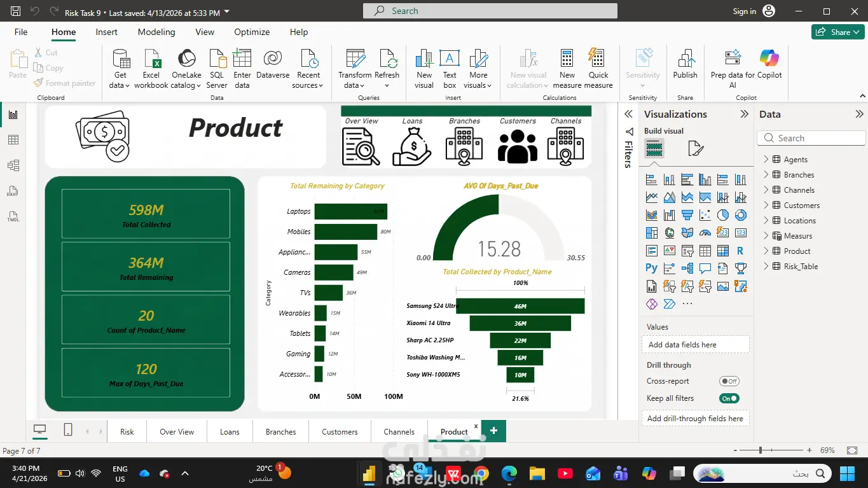Zoom in with the plus button
Image resolution: width=868 pixels, height=488 pixels.
click(809, 450)
